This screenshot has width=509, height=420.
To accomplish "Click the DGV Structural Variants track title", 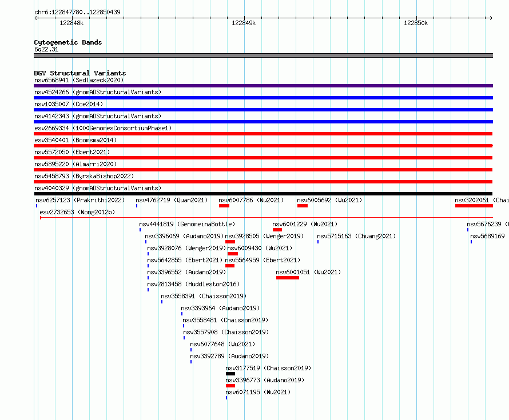I will pyautogui.click(x=80, y=73).
